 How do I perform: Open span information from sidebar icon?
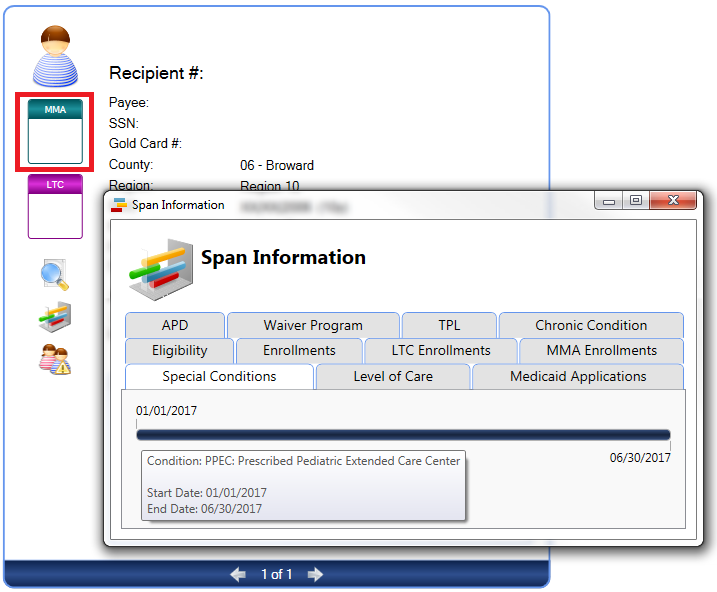coord(54,317)
